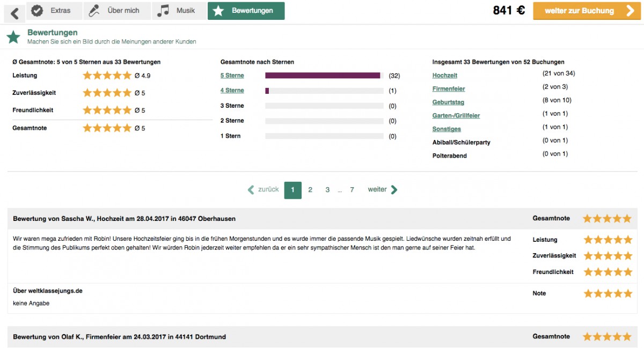Click Freundlichkeit stars in Sascha W. review
This screenshot has height=348, width=644.
(x=608, y=272)
